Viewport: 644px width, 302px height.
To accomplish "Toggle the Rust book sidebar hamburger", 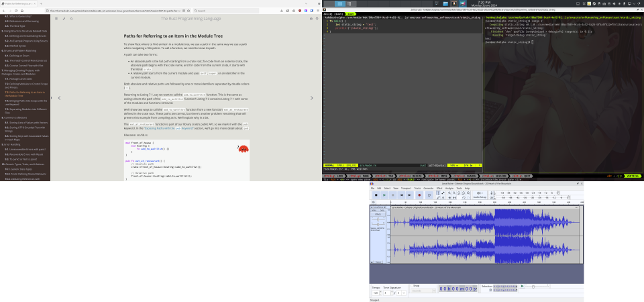I will coord(56,19).
